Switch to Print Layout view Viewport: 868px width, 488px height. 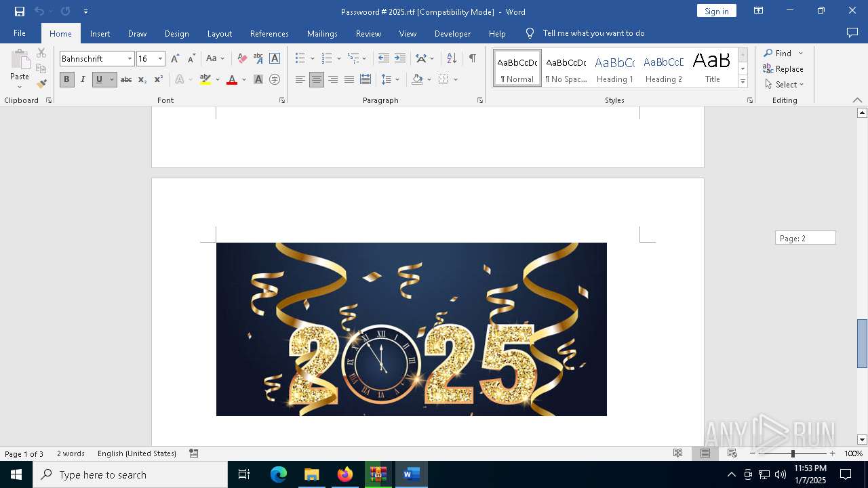coord(705,453)
